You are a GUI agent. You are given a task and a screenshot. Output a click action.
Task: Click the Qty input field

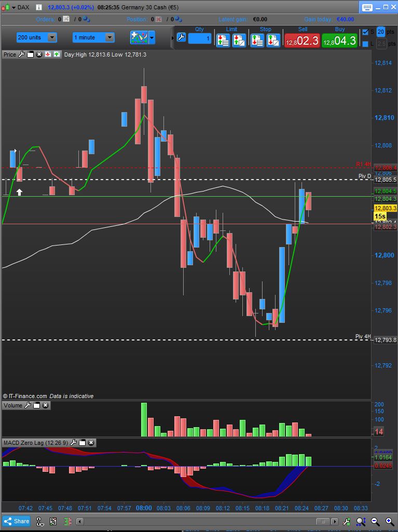pos(199,38)
